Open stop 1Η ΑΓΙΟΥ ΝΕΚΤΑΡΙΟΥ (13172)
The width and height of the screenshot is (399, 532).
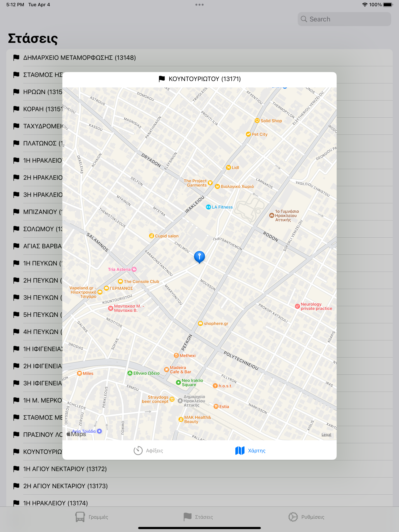point(199,469)
